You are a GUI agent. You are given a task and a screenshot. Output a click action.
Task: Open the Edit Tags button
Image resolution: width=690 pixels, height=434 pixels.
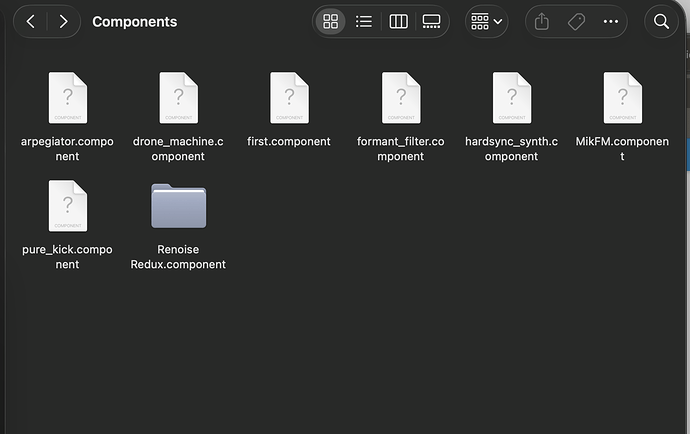tap(576, 21)
